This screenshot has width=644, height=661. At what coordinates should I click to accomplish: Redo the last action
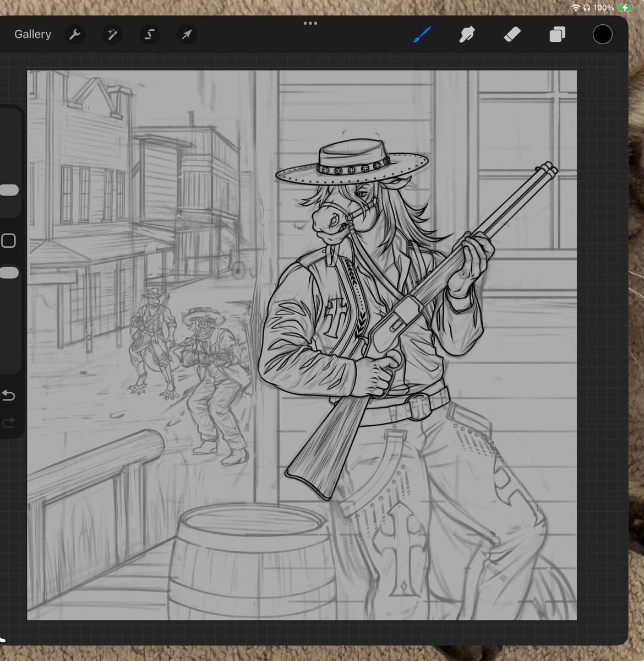(8, 422)
